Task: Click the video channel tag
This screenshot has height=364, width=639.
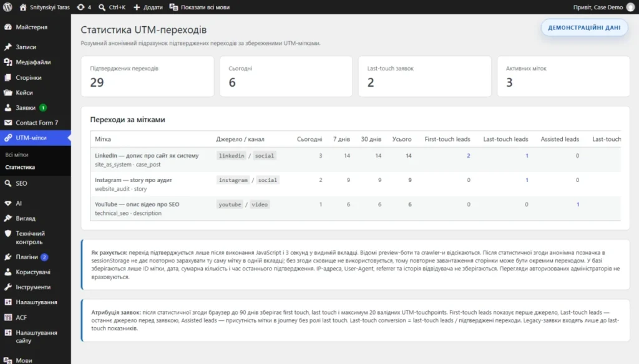Action: [260, 204]
